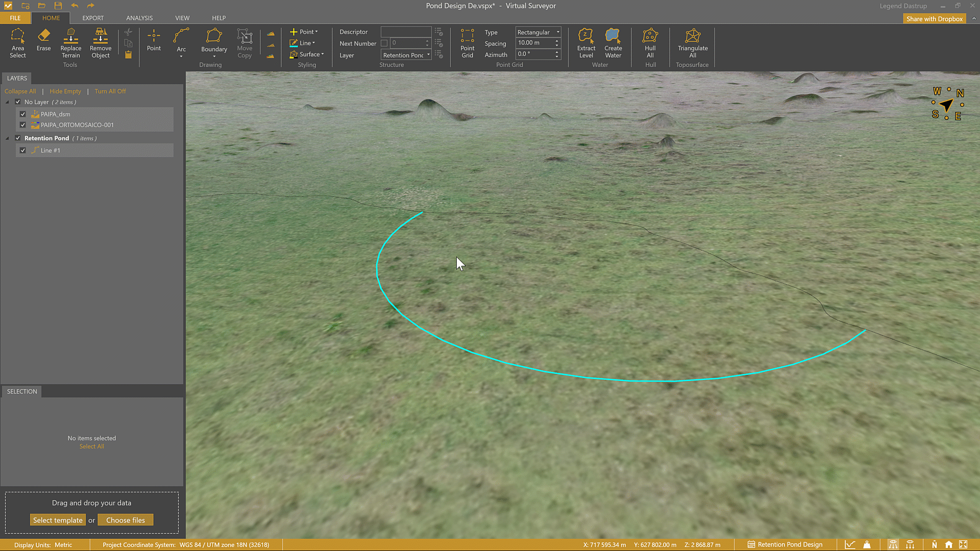This screenshot has width=980, height=551.
Task: Open the Layer Retention Pond dropdown
Action: tap(406, 55)
